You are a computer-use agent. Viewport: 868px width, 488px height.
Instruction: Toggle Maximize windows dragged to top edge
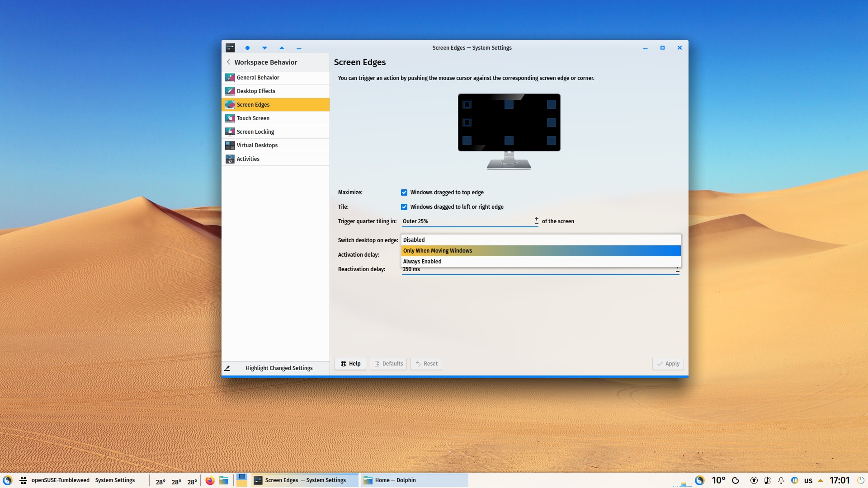tap(404, 192)
